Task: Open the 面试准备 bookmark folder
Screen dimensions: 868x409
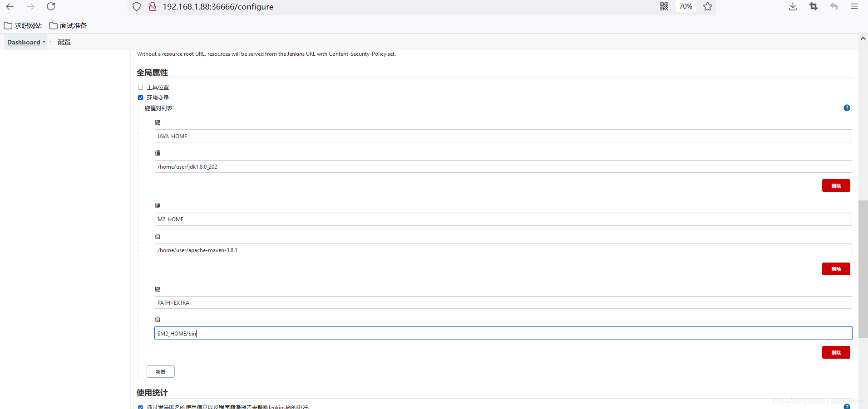Action: pyautogui.click(x=68, y=25)
